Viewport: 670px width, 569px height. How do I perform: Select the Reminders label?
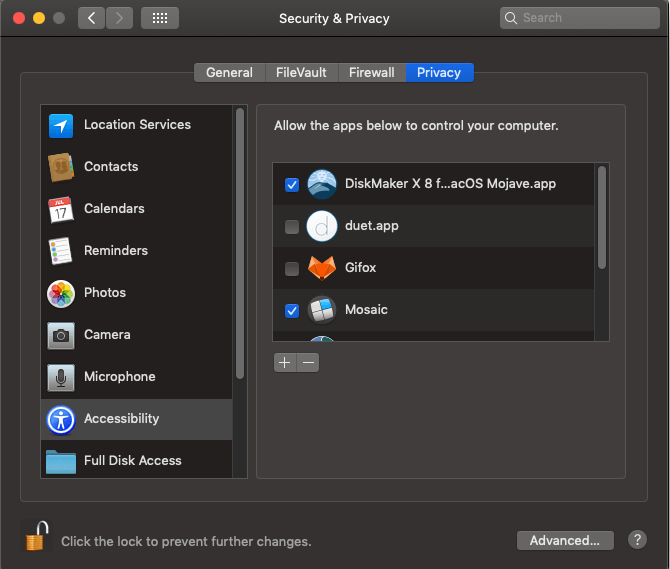116,250
